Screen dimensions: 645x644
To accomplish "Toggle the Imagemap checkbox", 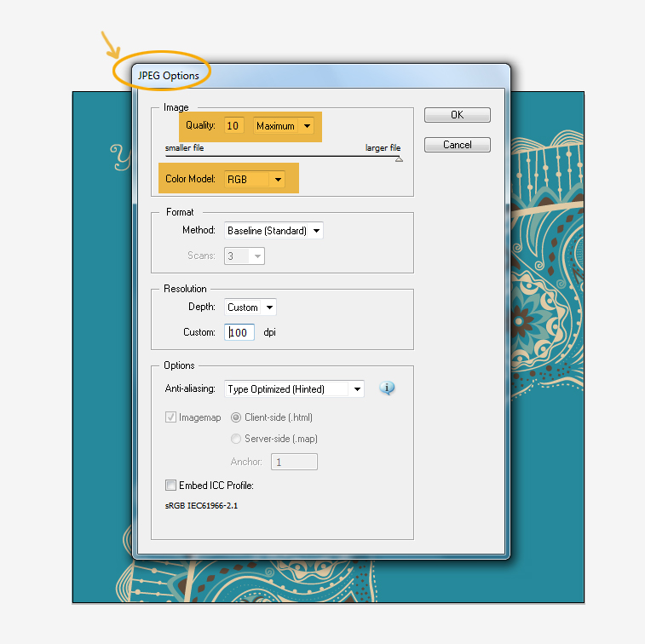I will point(170,417).
